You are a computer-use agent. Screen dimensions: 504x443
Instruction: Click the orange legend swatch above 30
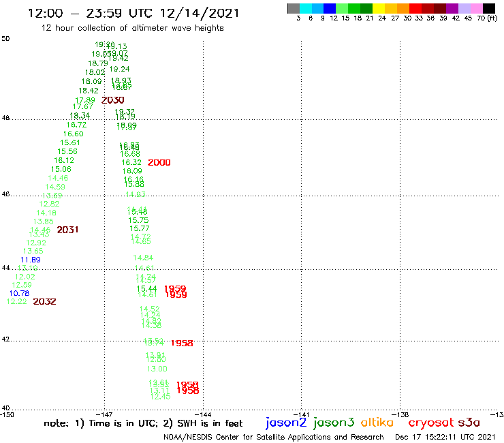(403, 8)
